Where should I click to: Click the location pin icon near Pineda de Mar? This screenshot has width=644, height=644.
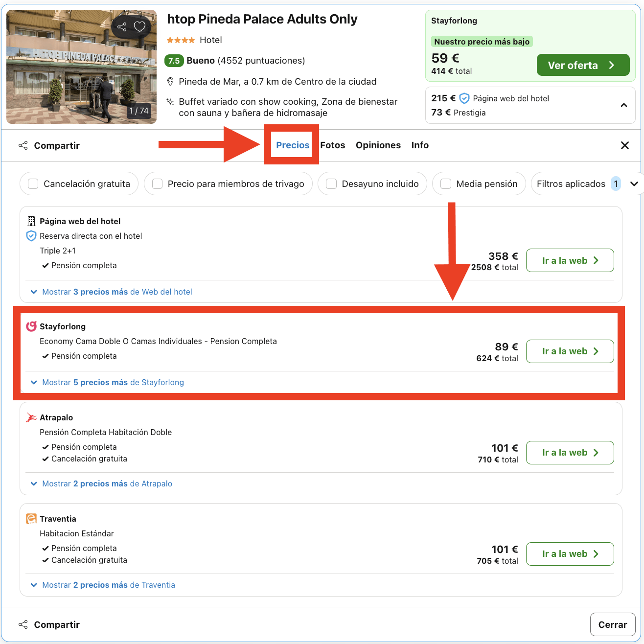click(x=170, y=82)
